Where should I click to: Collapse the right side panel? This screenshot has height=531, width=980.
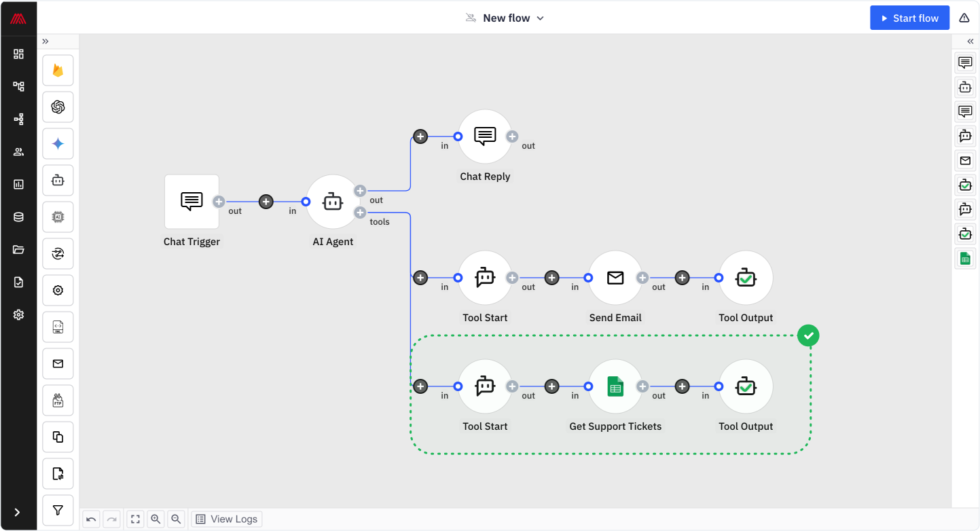pyautogui.click(x=970, y=41)
